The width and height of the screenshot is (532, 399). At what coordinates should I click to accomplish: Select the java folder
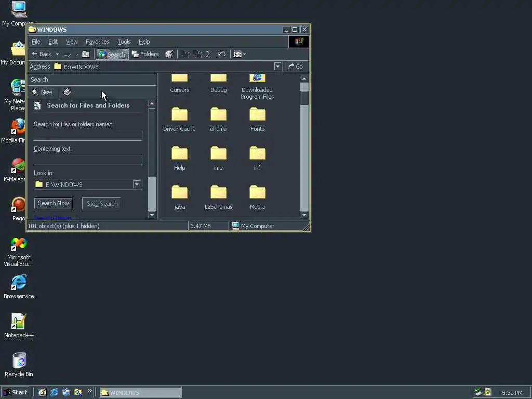coord(179,198)
